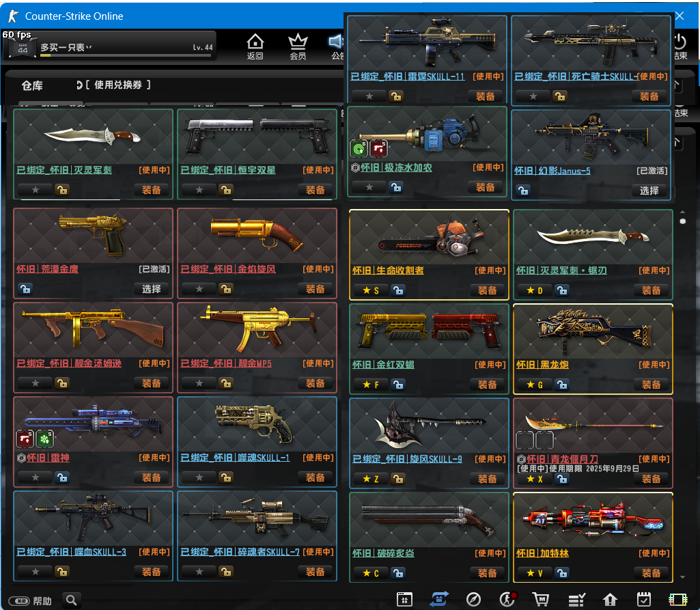Viewport: 700px width, 610px height.
Task: Click 装备 on the 碎魂者SKULL-7 card
Action: [316, 572]
